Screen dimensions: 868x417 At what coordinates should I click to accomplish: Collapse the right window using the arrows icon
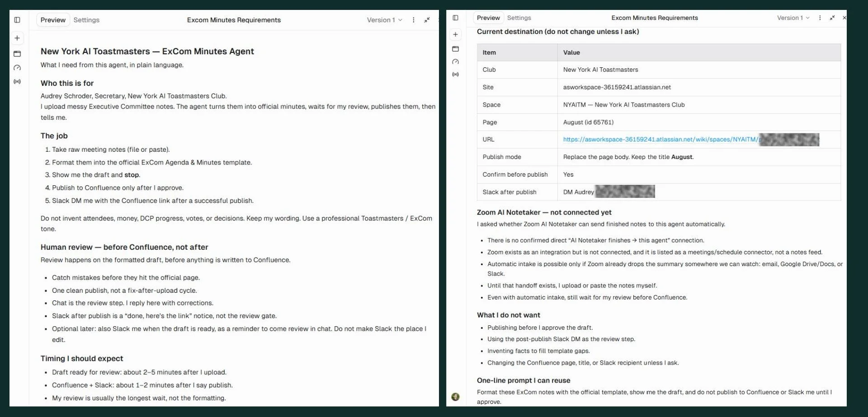pyautogui.click(x=832, y=18)
